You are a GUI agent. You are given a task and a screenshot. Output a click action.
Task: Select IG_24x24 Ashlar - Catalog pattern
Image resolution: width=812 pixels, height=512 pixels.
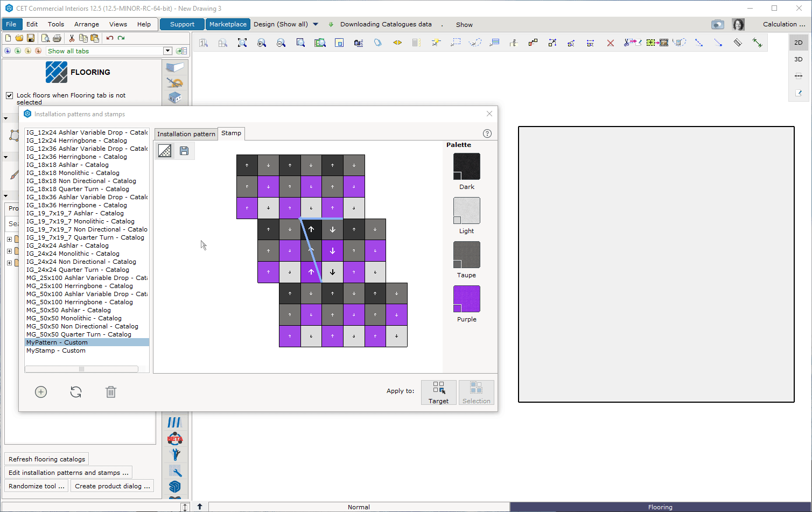click(87, 246)
